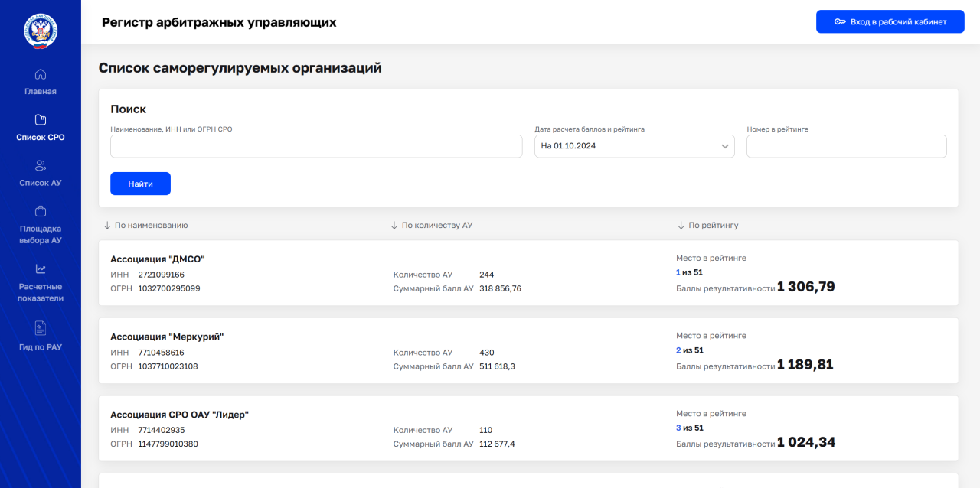980x488 pixels.
Task: Click Суммарный балл АУ value 112 677,4
Action: pos(497,444)
